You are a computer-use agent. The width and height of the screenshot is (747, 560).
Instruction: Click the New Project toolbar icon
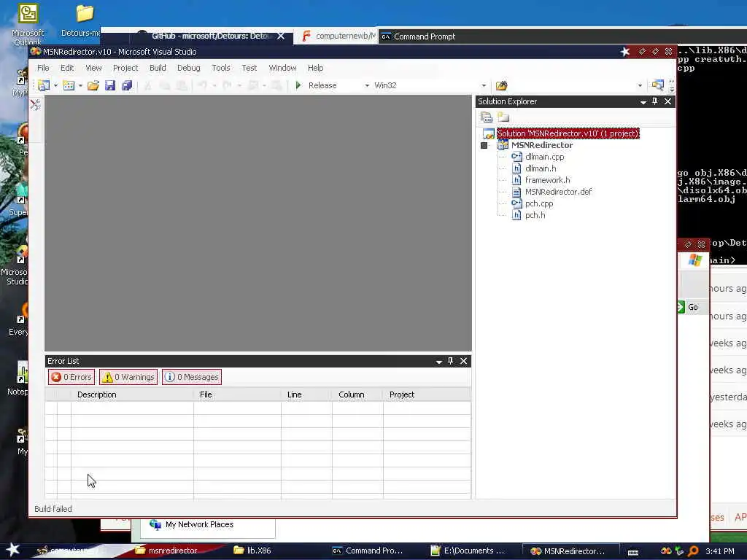coord(43,85)
